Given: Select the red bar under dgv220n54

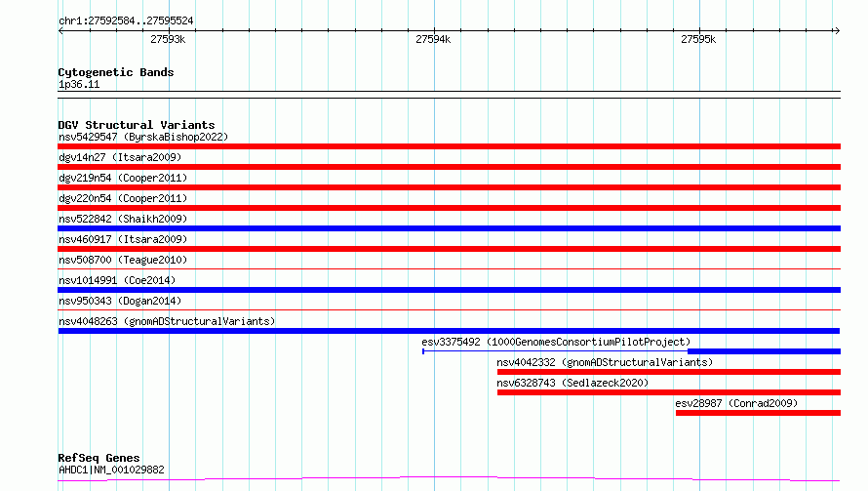Looking at the screenshot, I should tap(449, 208).
